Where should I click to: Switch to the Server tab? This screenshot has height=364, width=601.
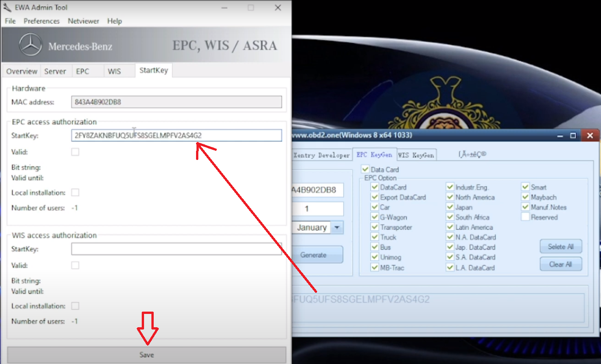point(55,71)
